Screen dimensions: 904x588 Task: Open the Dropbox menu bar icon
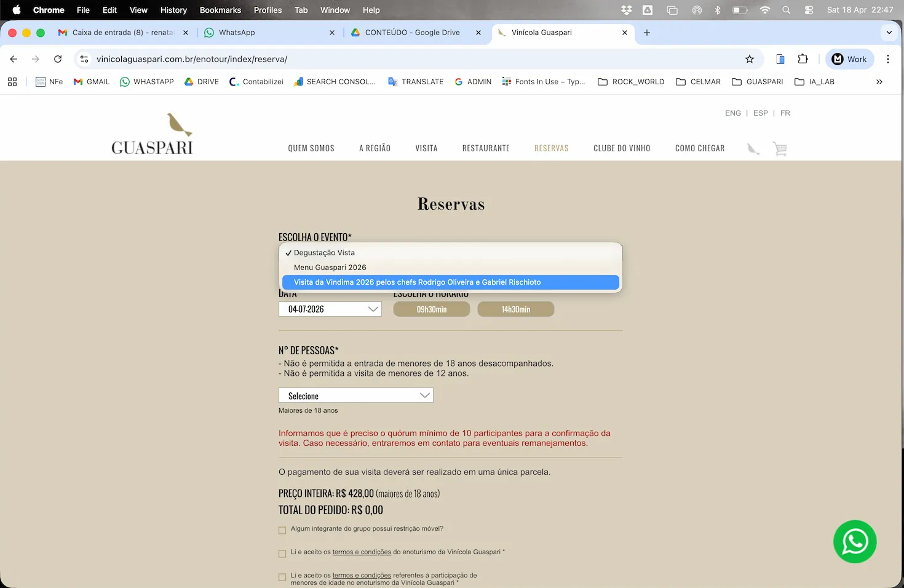coord(626,10)
